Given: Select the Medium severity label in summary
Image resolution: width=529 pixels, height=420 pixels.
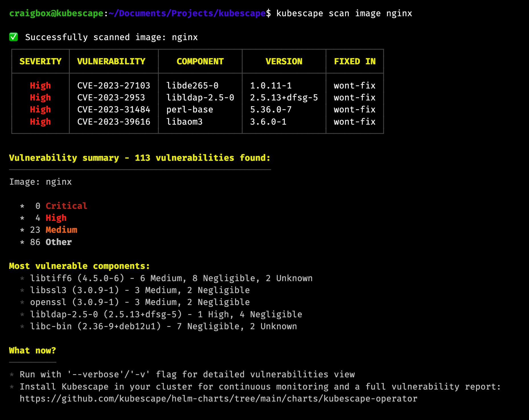Looking at the screenshot, I should coord(61,230).
